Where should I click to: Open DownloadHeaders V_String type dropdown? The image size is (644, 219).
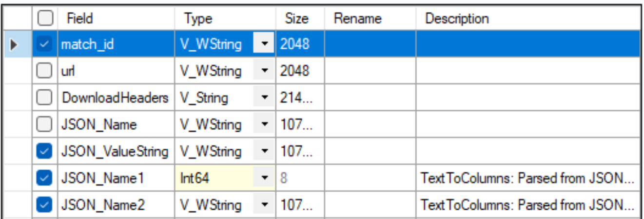pos(264,98)
